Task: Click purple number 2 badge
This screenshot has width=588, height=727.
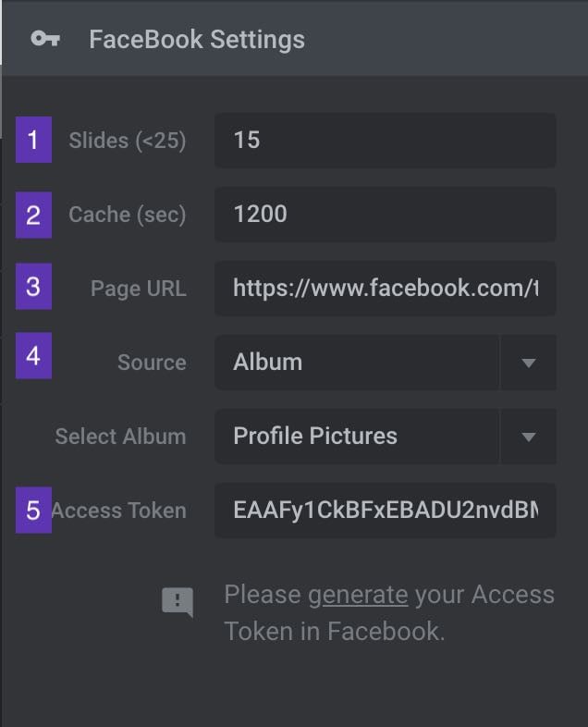Action: tap(34, 215)
